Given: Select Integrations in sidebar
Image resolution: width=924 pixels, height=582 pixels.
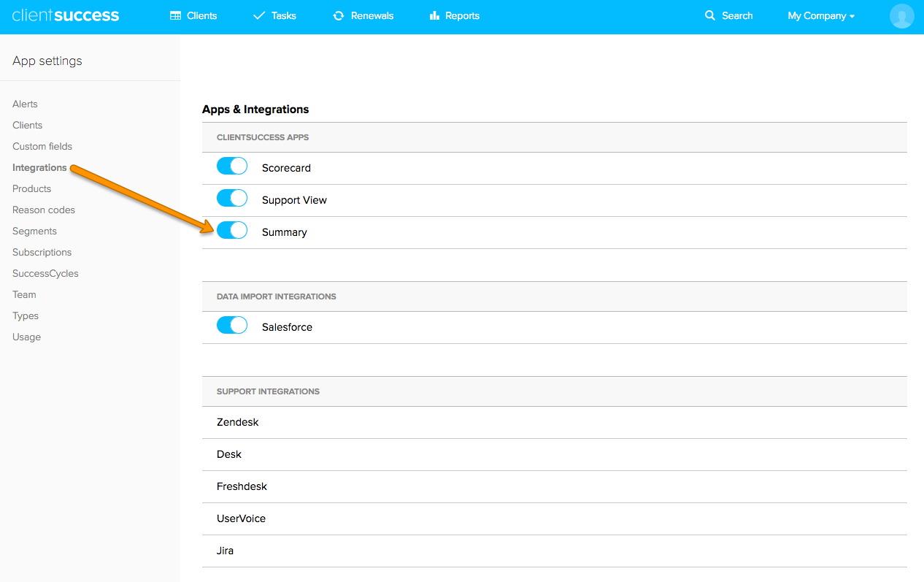Looking at the screenshot, I should tap(39, 167).
